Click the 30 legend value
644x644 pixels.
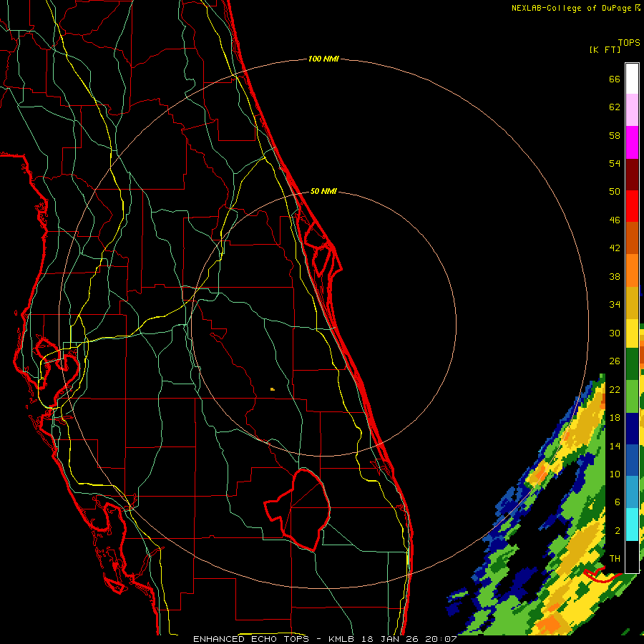click(x=615, y=333)
